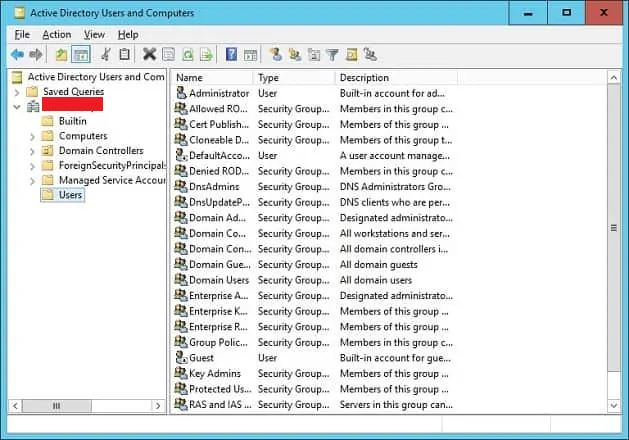This screenshot has height=440, width=629.
Task: Refresh the view with the green icon
Action: coord(187,55)
